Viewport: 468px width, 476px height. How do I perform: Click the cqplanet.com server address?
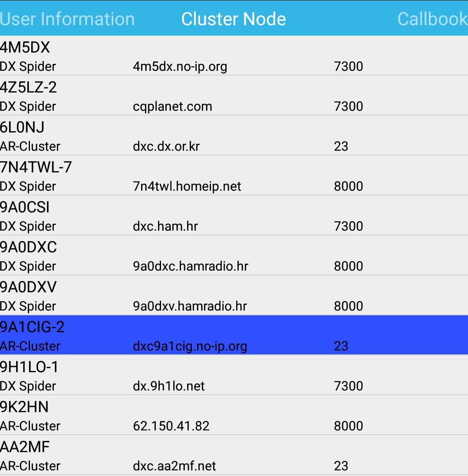[x=172, y=106]
